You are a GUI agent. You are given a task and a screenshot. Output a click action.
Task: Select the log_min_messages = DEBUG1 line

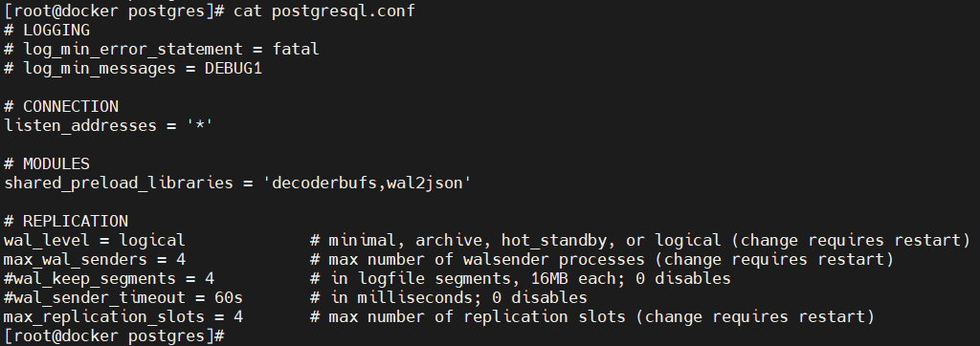133,68
